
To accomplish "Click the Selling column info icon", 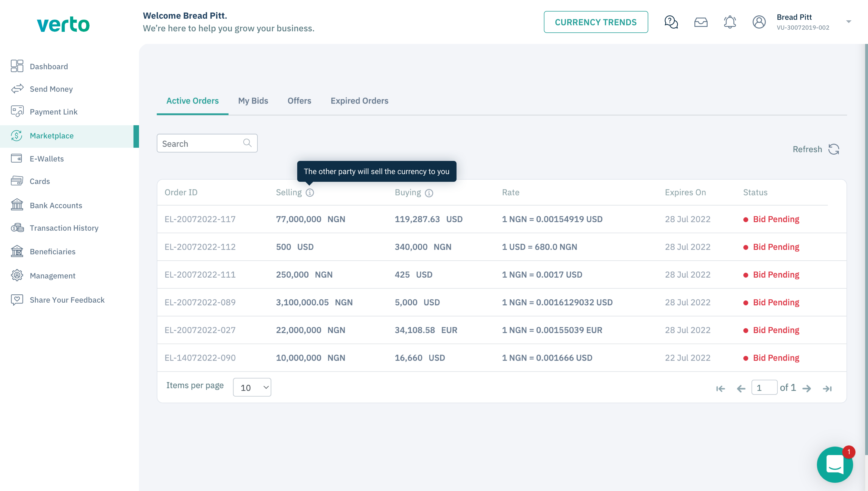I will coord(310,193).
